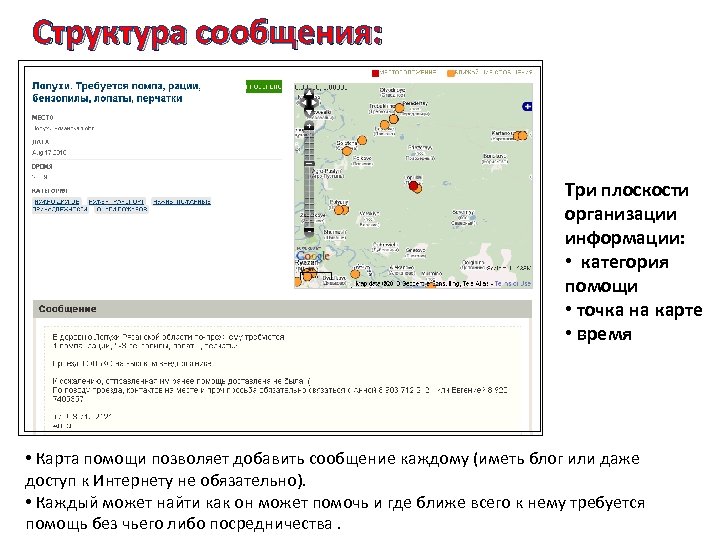720x540 pixels.
Task: Click the red legend swatch above the map
Action: pyautogui.click(x=375, y=73)
